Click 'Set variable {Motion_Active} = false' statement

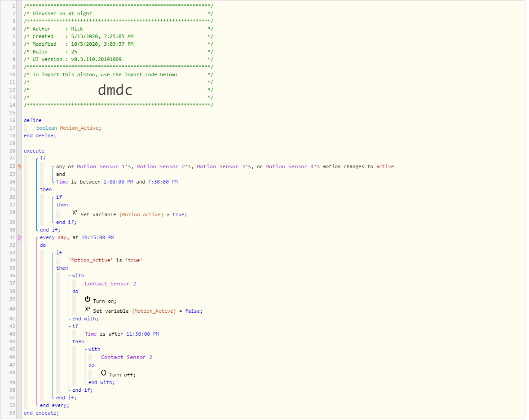148,311
